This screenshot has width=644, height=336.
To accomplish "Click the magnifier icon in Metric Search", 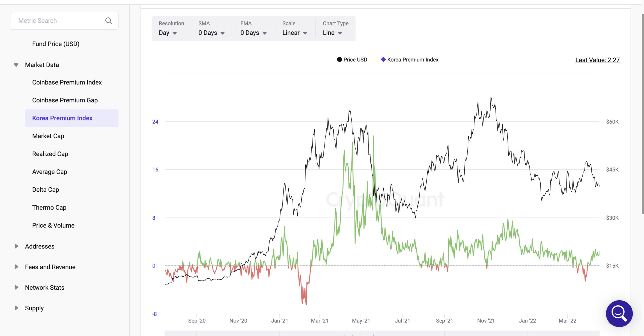I will tap(109, 21).
